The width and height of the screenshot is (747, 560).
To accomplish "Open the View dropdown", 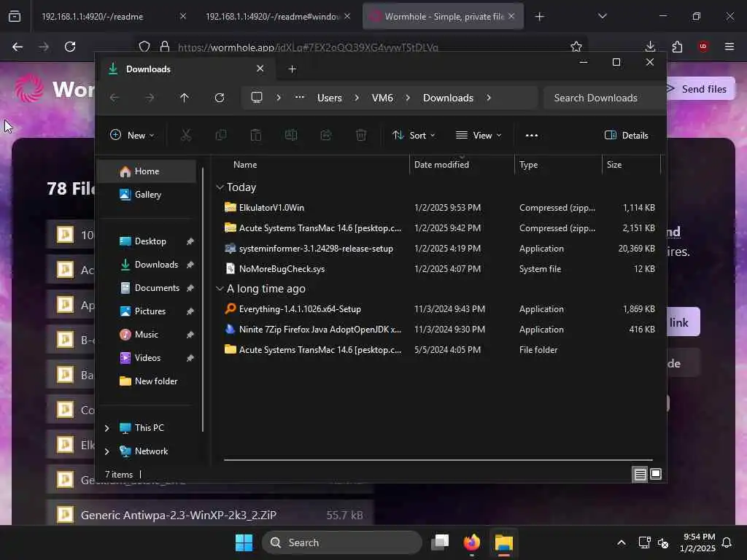I will (x=479, y=135).
